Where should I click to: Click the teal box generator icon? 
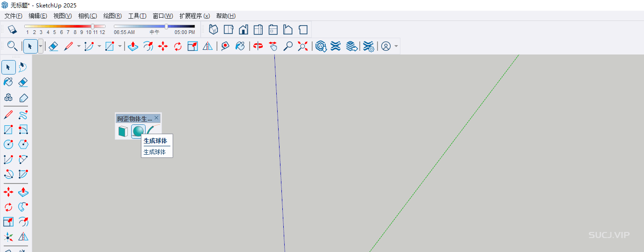[x=123, y=131]
